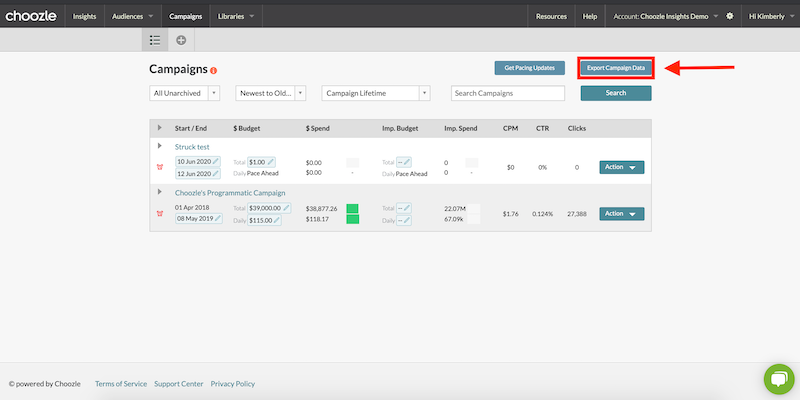Viewport: 800px width, 400px height.
Task: Open the Resources menu
Action: pyautogui.click(x=551, y=16)
